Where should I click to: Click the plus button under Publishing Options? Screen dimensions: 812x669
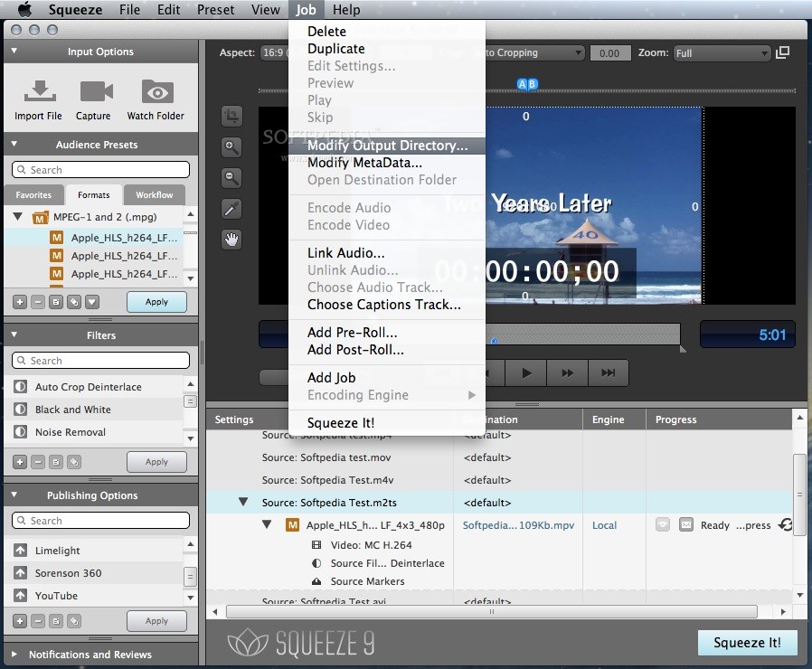20,621
